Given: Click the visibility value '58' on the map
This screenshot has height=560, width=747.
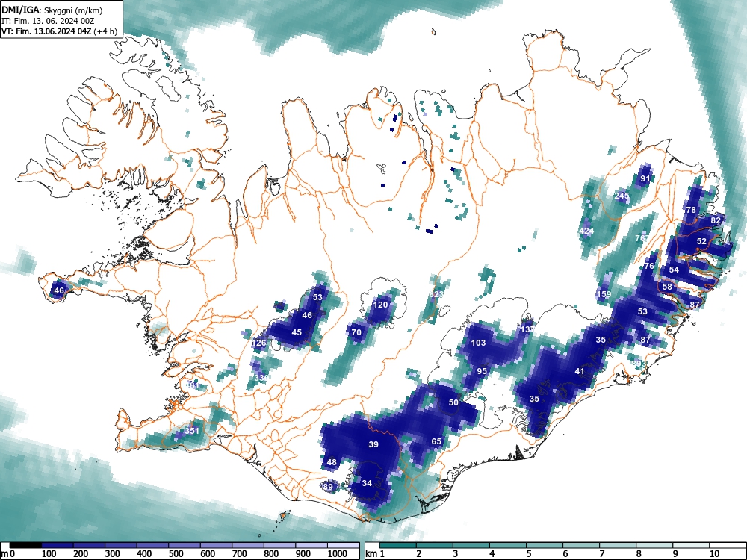Looking at the screenshot, I should click(667, 287).
